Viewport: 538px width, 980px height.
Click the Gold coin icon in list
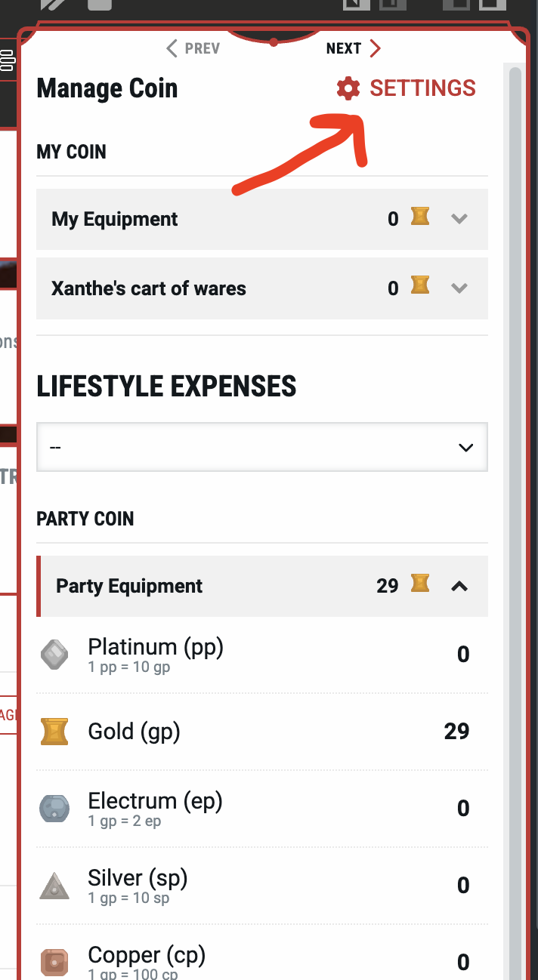click(54, 732)
